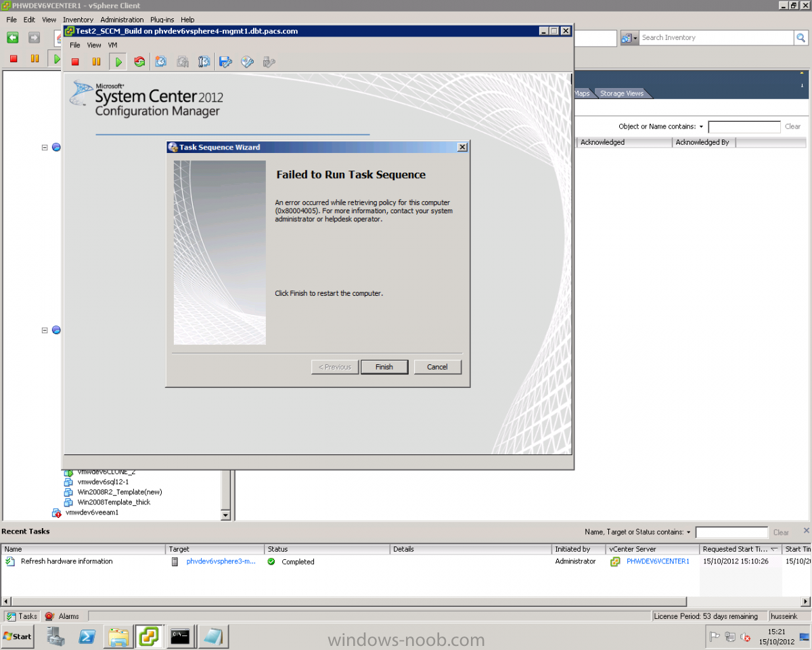This screenshot has height=650, width=812.
Task: Select Win2008Template_thick in inventory tree
Action: click(x=114, y=502)
